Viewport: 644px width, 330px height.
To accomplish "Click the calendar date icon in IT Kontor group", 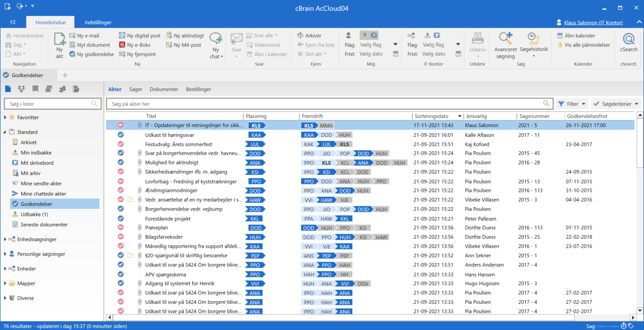I will (x=458, y=54).
